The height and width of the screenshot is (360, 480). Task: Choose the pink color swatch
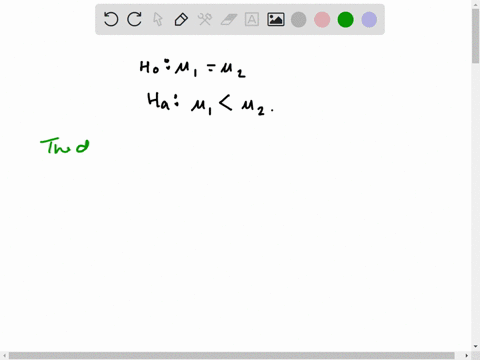tap(322, 19)
